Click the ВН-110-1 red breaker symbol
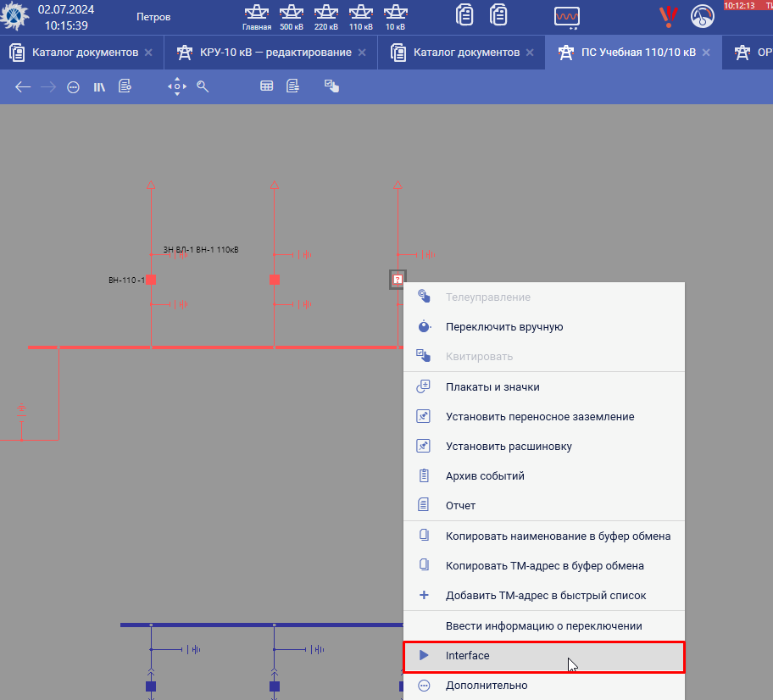 pos(151,280)
